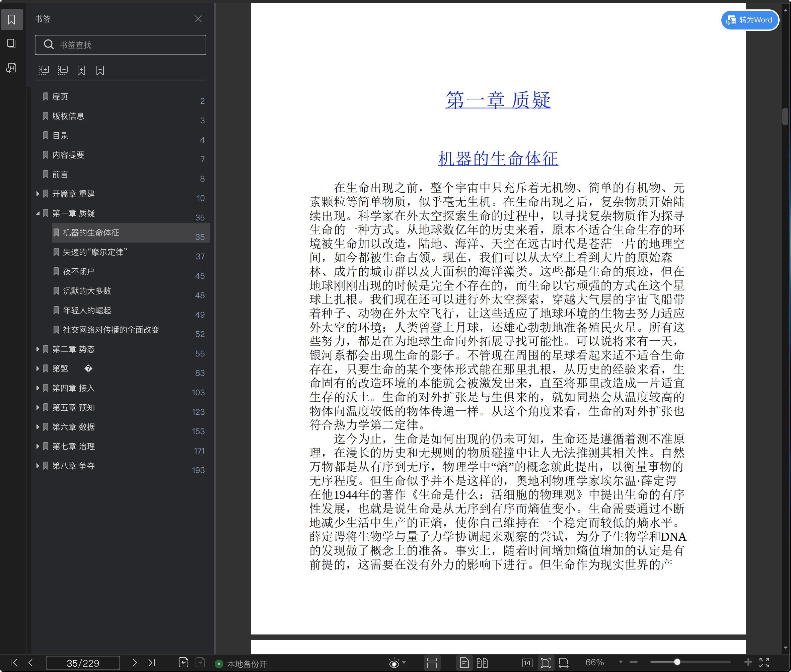Go to the previous page
791x672 pixels.
31,663
